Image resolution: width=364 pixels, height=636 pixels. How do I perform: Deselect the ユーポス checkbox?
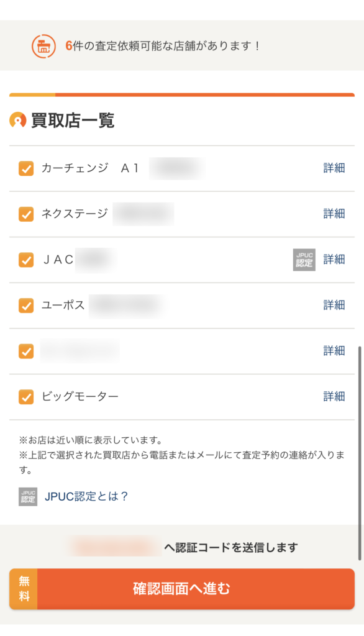pos(26,306)
